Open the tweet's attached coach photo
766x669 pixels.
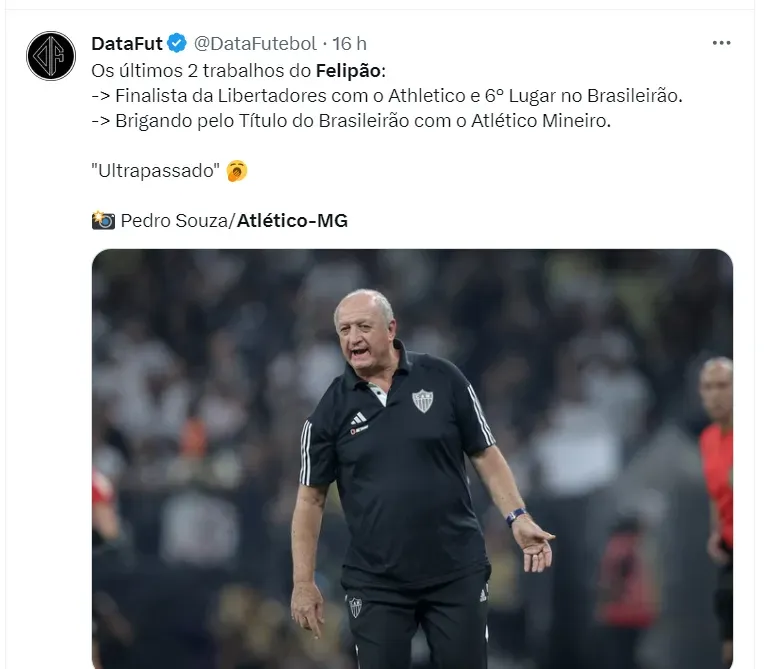pyautogui.click(x=412, y=458)
